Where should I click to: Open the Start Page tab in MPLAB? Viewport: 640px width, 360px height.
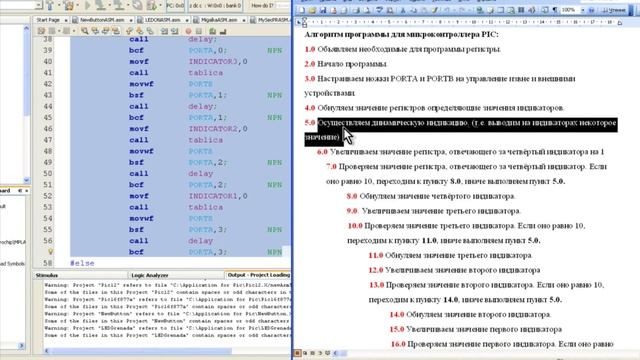pyautogui.click(x=48, y=20)
